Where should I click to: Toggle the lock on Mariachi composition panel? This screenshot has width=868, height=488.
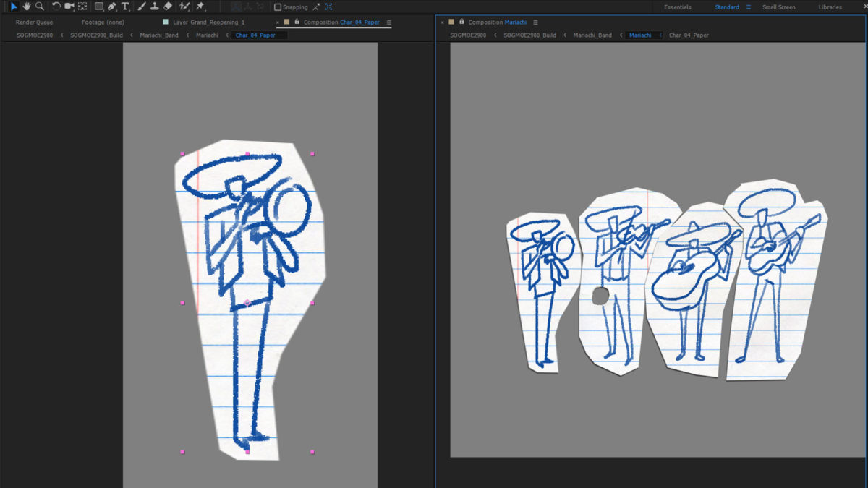coord(461,22)
